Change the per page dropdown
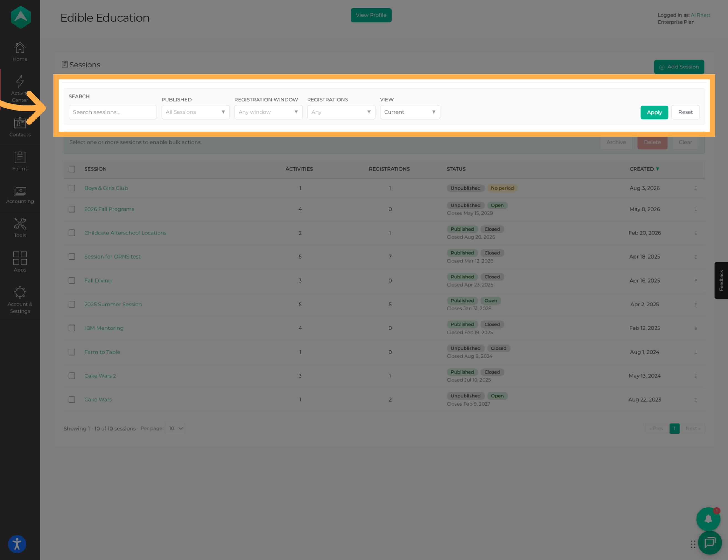Viewport: 728px width, 560px height. (175, 428)
